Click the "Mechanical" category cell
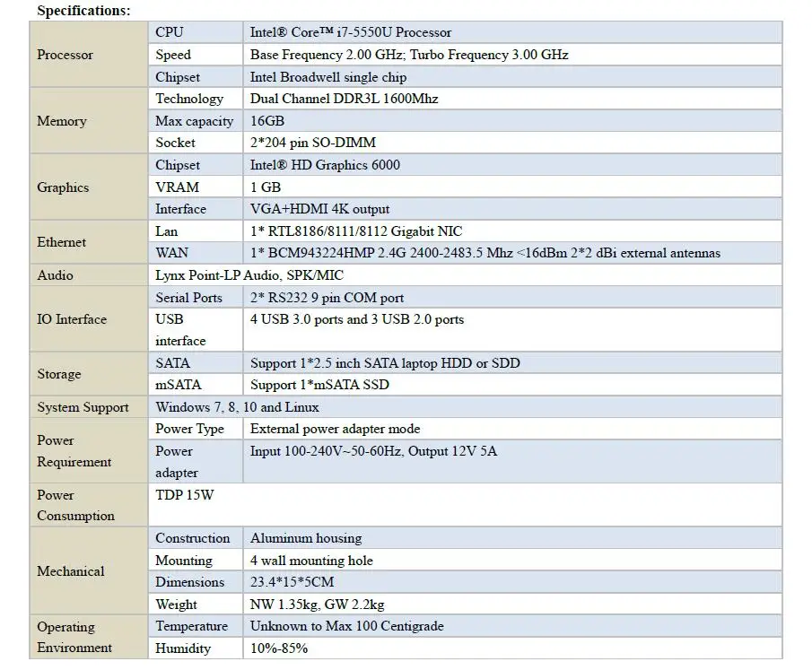 coord(89,571)
